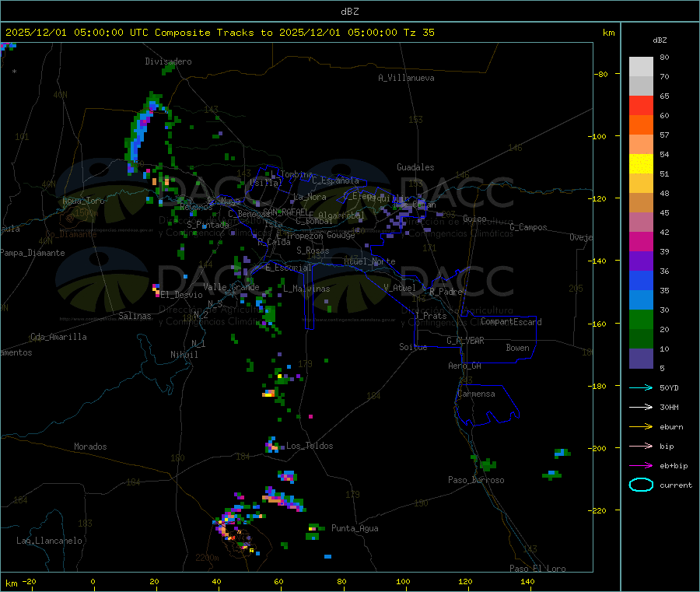
Task: Click the pink bip arrow in the legend
Action: (641, 446)
